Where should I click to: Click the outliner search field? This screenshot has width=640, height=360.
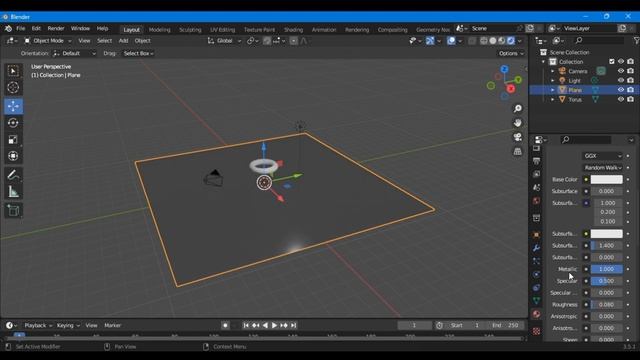coord(599,40)
